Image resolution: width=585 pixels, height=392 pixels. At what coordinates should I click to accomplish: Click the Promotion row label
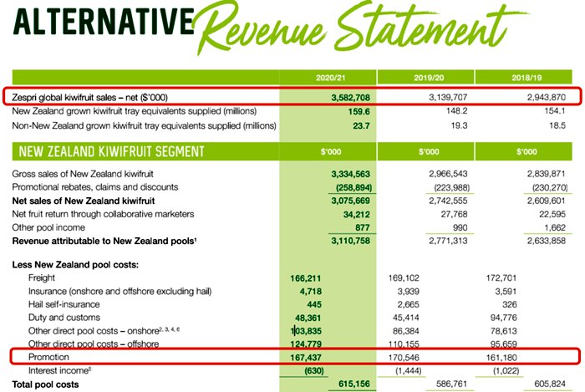point(48,357)
